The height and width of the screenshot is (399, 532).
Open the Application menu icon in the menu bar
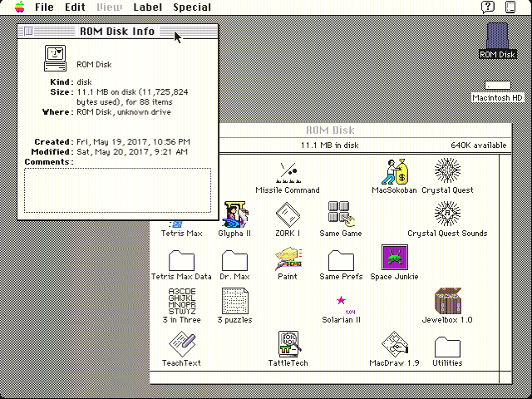point(510,7)
